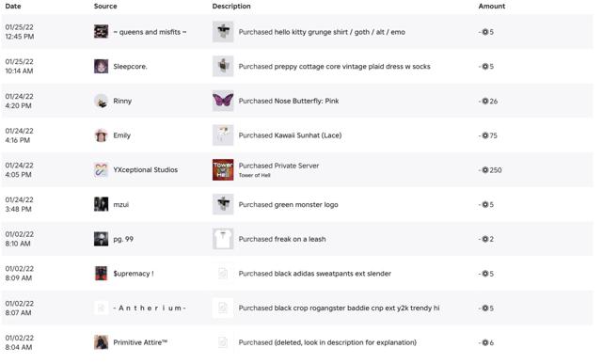Click the $upremacy ! group avatar
The height and width of the screenshot is (364, 602).
coord(101,274)
